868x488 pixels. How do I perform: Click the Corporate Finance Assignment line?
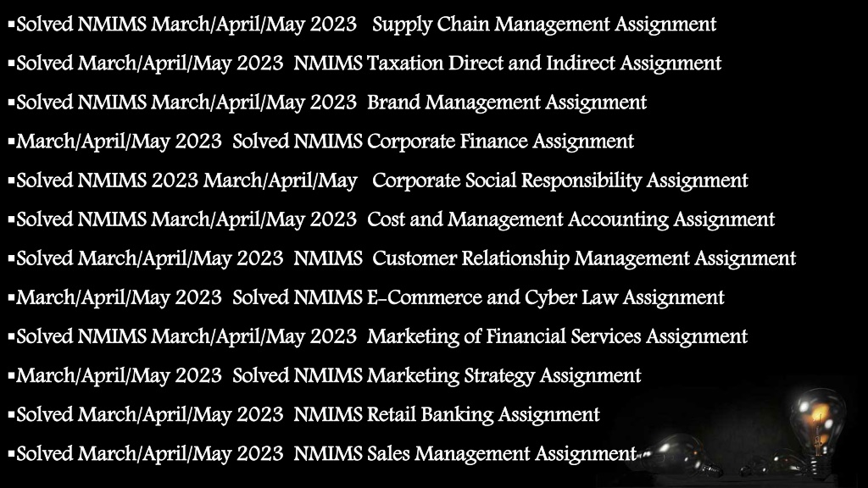[x=321, y=141]
